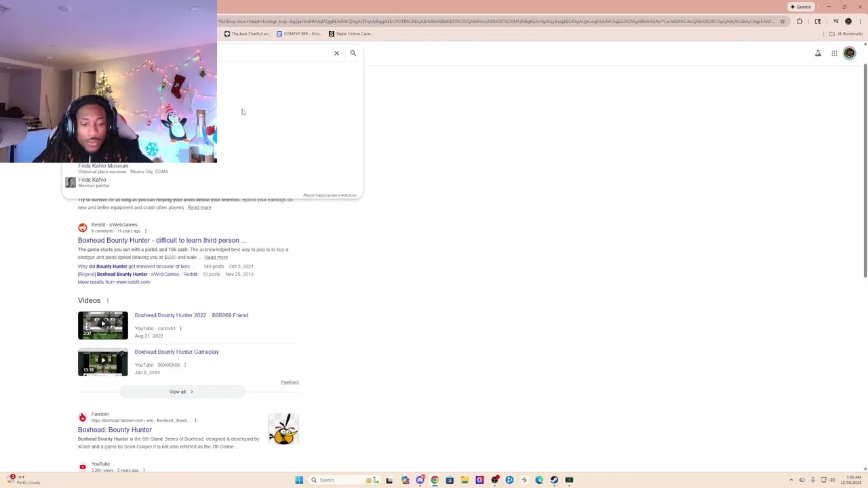Open the more options dots on the Reddit result
Image resolution: width=868 pixels, height=488 pixels.
click(x=145, y=231)
